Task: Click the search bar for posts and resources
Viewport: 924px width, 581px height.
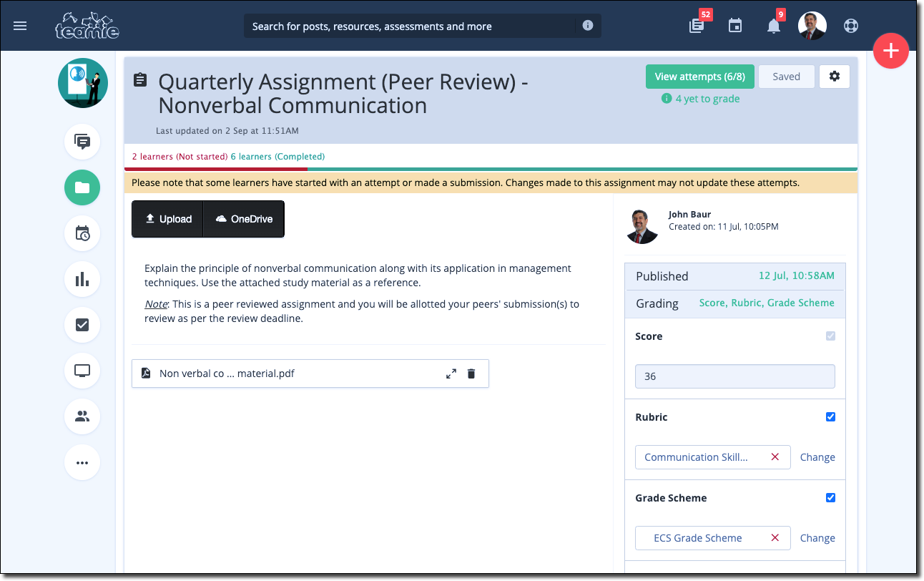Action: (x=422, y=26)
